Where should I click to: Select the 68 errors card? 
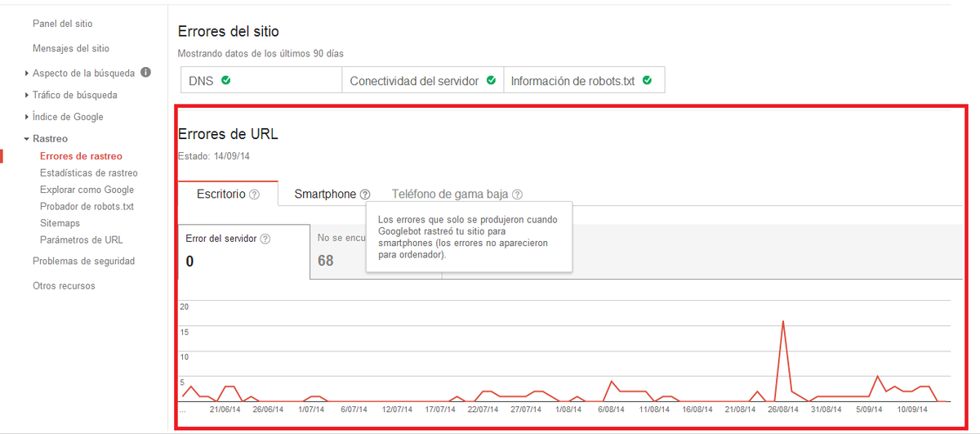[x=338, y=252]
